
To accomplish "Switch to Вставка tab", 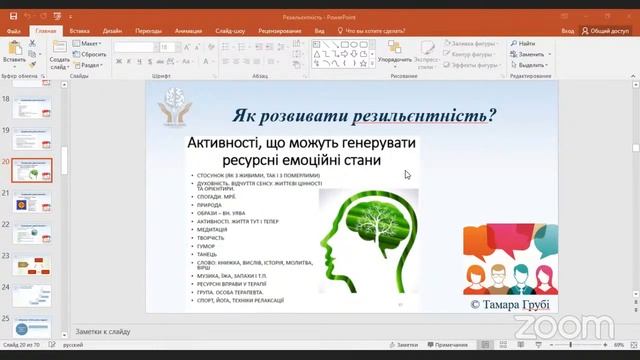I will coord(79,31).
